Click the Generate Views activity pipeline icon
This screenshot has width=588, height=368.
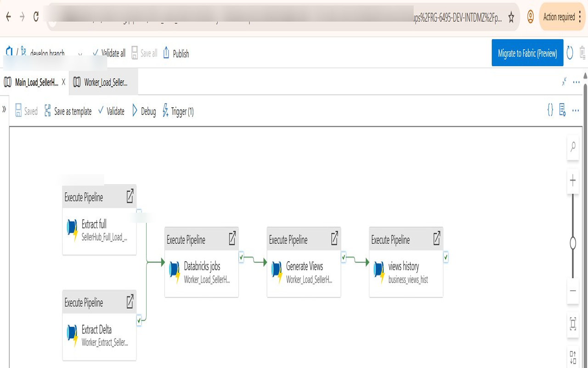point(277,273)
